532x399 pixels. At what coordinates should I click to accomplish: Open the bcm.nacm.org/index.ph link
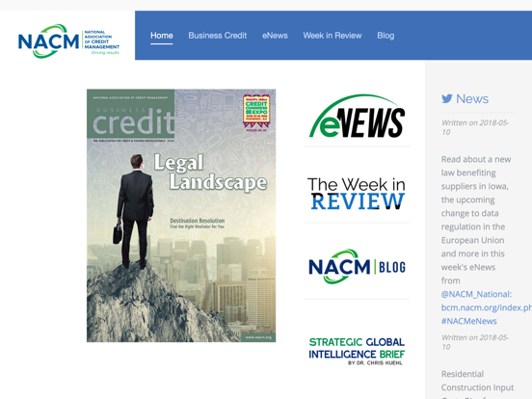[487, 307]
